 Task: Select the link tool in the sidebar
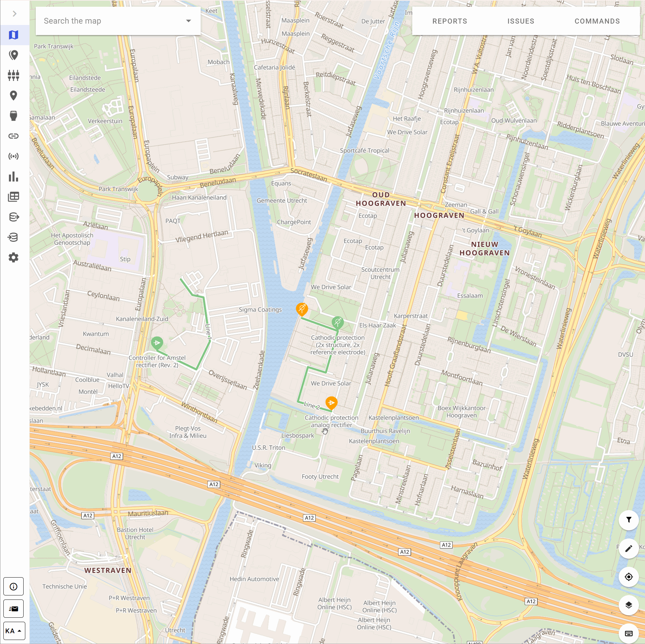[x=13, y=136]
